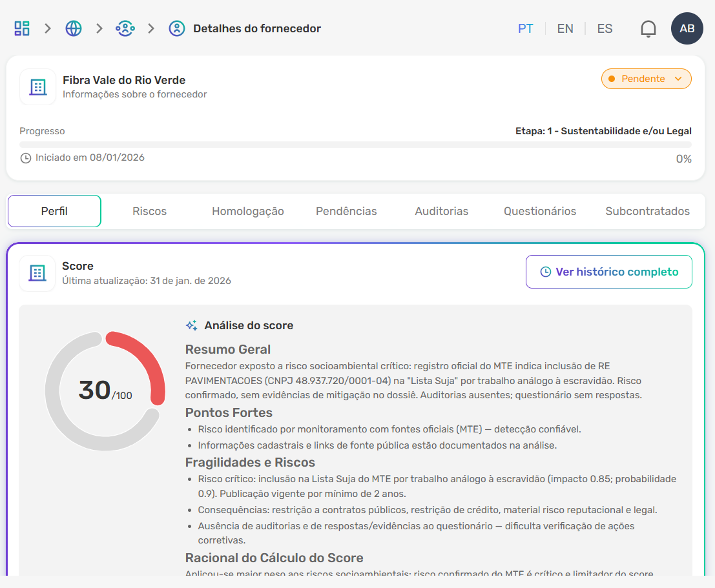Screen dimensions: 715x588
Task: Open the suppliers group breadcrumb icon
Action: (x=125, y=28)
